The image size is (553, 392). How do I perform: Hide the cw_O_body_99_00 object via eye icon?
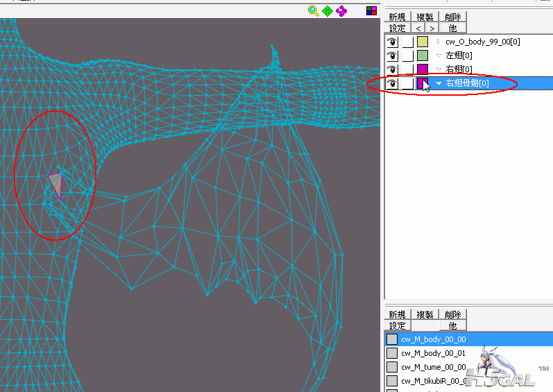click(x=392, y=42)
